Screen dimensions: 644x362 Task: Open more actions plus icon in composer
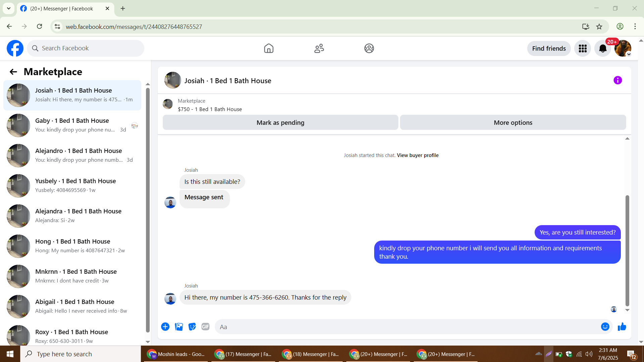[165, 327]
